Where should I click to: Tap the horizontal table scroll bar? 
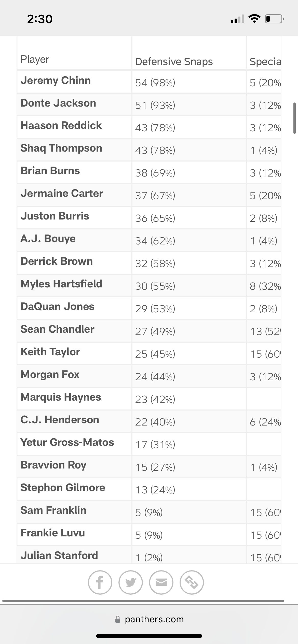(143, 601)
